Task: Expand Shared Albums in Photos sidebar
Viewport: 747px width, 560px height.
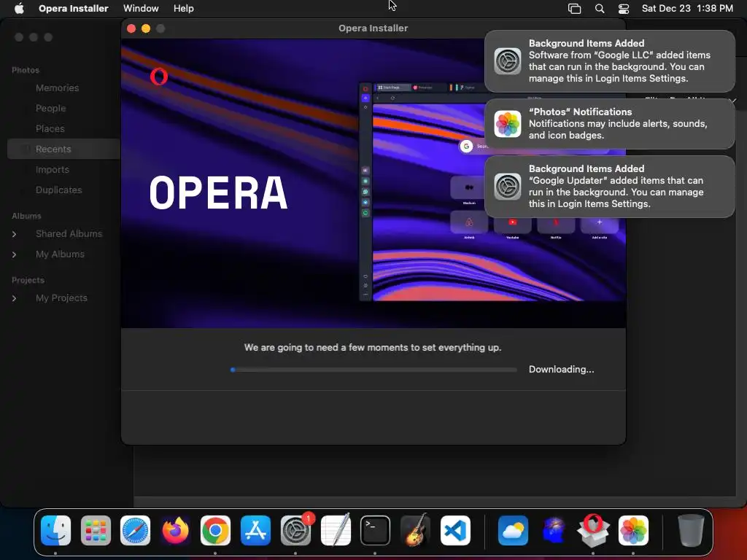Action: pyautogui.click(x=15, y=234)
